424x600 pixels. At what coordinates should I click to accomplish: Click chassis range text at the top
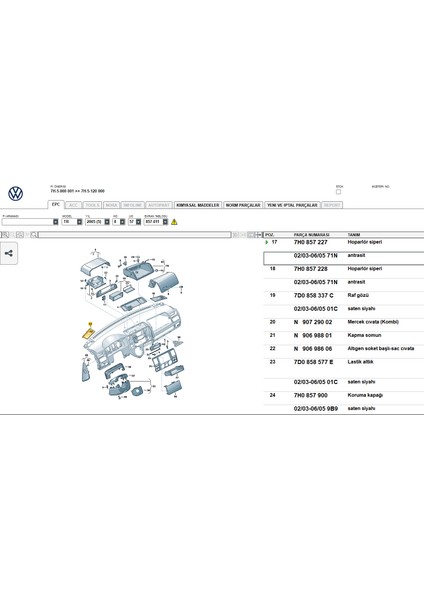click(77, 191)
